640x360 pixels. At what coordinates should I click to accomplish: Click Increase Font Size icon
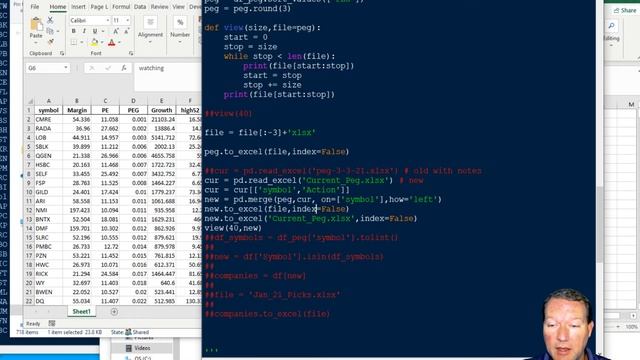[116, 31]
